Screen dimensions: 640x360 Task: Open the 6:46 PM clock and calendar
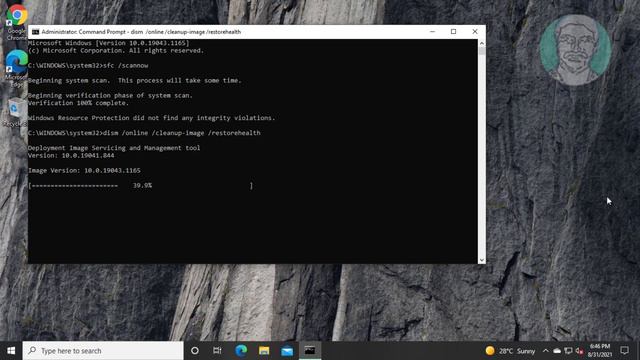(600, 351)
